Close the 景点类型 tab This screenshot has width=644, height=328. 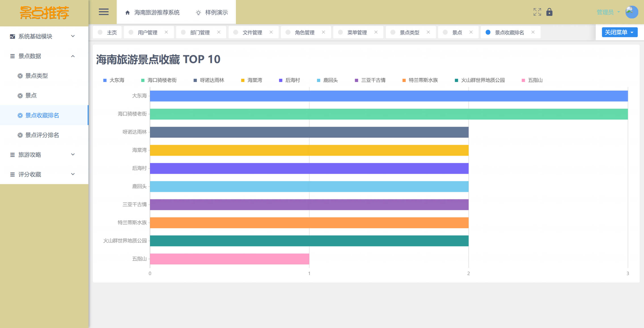(x=428, y=32)
